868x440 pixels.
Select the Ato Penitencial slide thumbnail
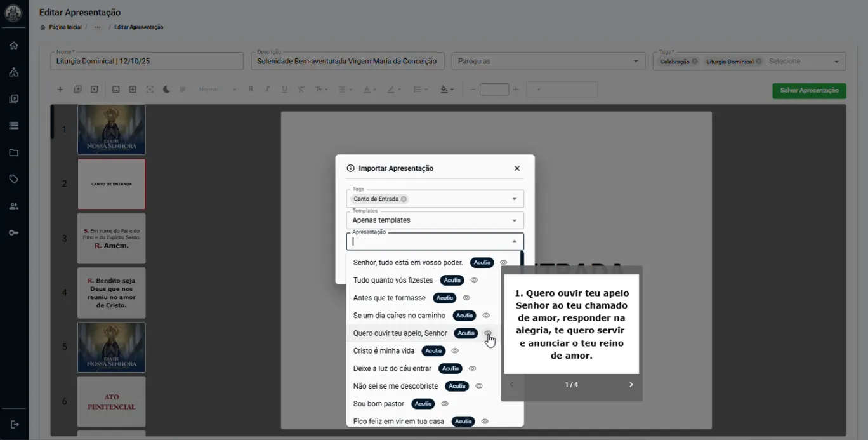coord(112,401)
